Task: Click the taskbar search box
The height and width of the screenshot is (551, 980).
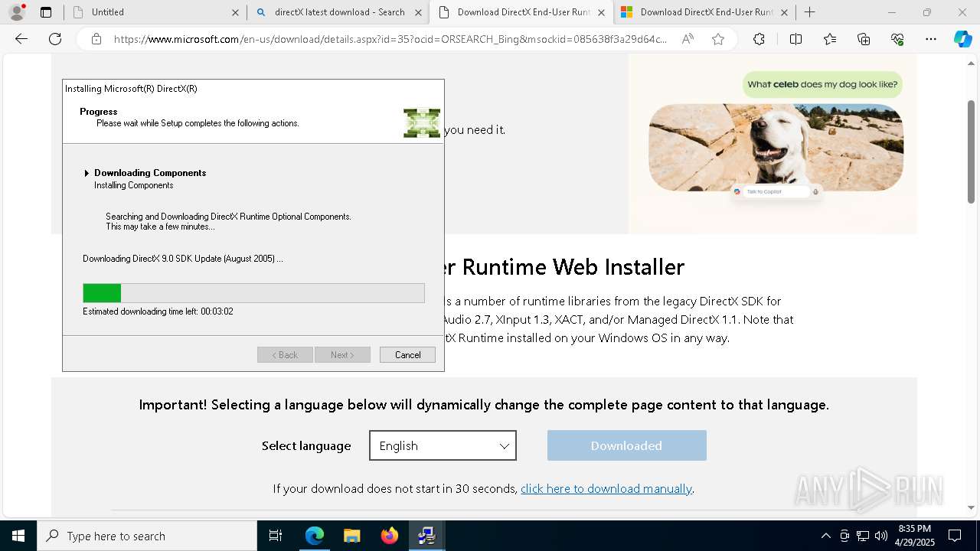Action: click(147, 536)
